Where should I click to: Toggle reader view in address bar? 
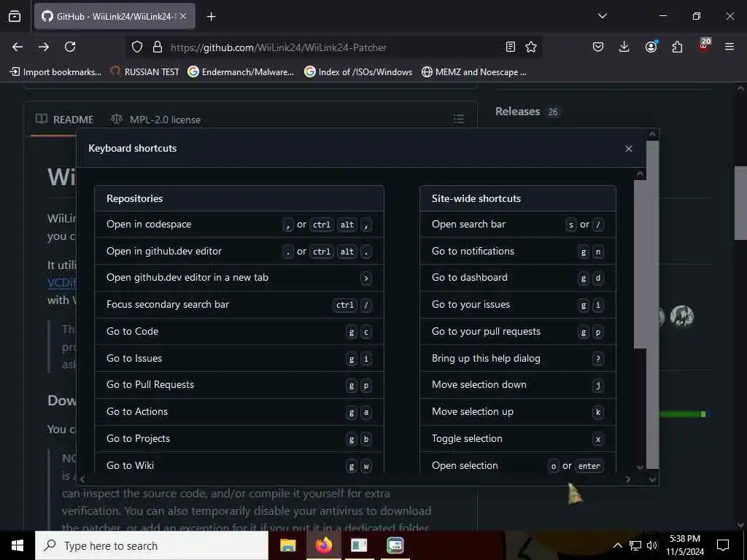(510, 47)
